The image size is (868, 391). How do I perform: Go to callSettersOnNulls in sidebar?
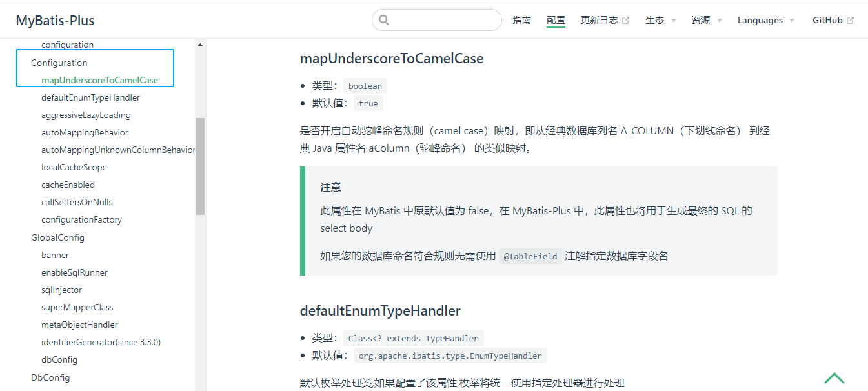coord(77,202)
